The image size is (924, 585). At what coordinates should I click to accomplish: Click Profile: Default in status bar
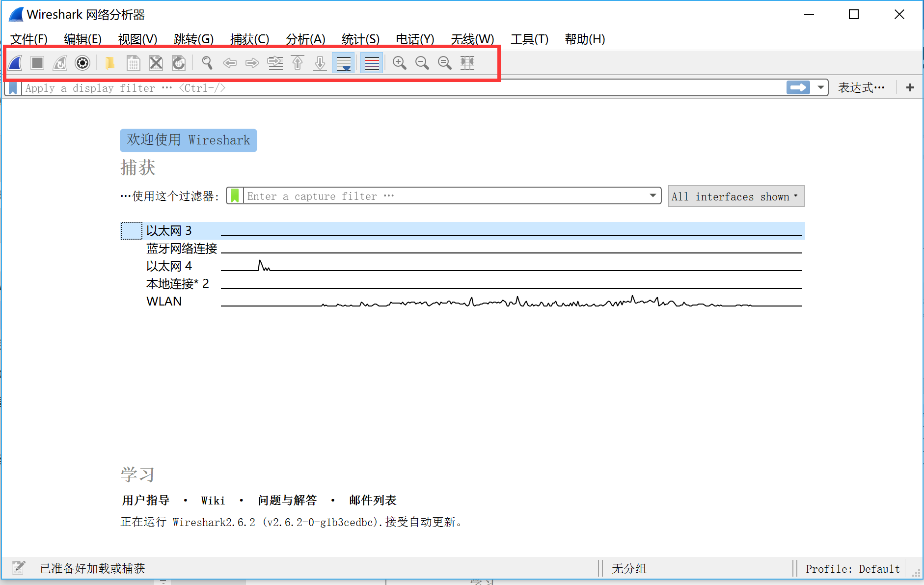point(853,569)
